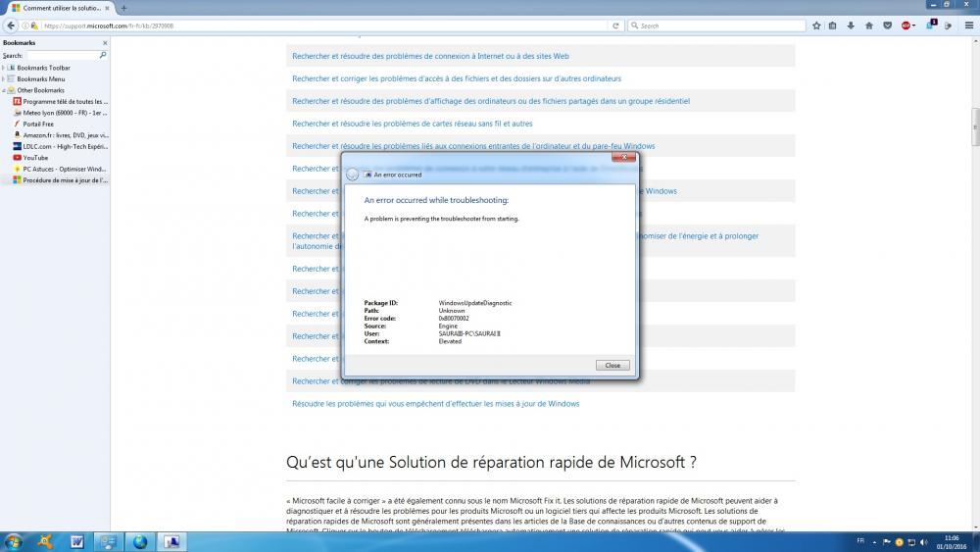Open the PC Astuces bookmark
The image size is (980, 552).
(x=60, y=169)
